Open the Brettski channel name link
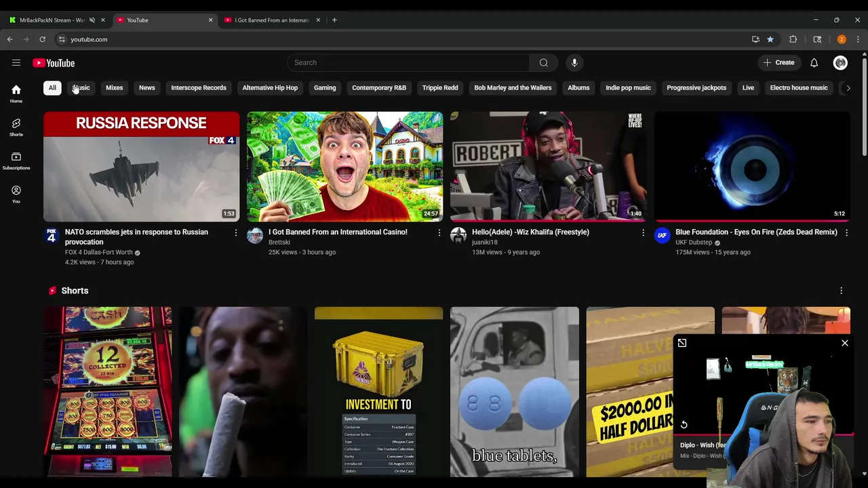The width and height of the screenshot is (868, 488). [279, 242]
